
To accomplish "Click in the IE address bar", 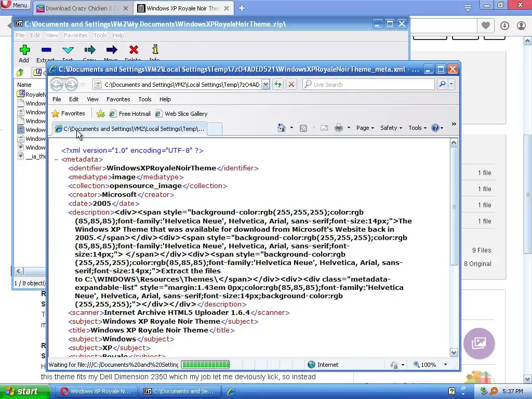I will pos(181,85).
